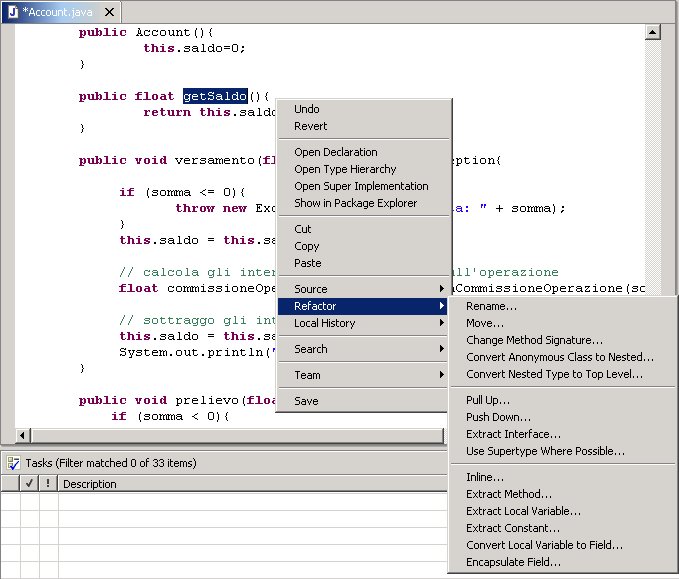Click the versamento method name
679x579 pixels.
[x=214, y=160]
